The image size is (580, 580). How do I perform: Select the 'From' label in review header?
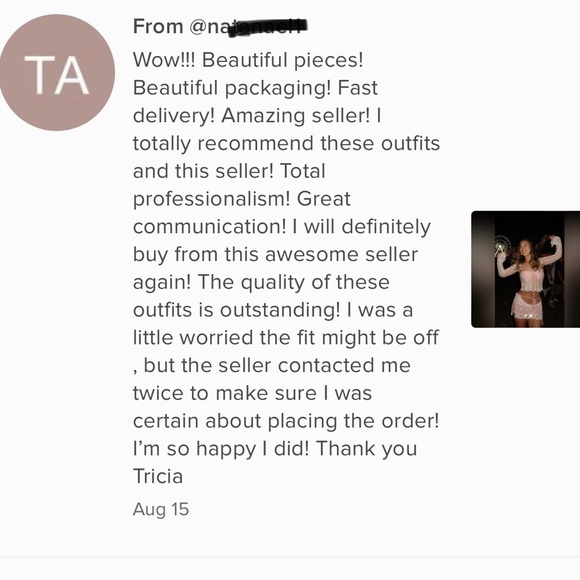pyautogui.click(x=158, y=27)
